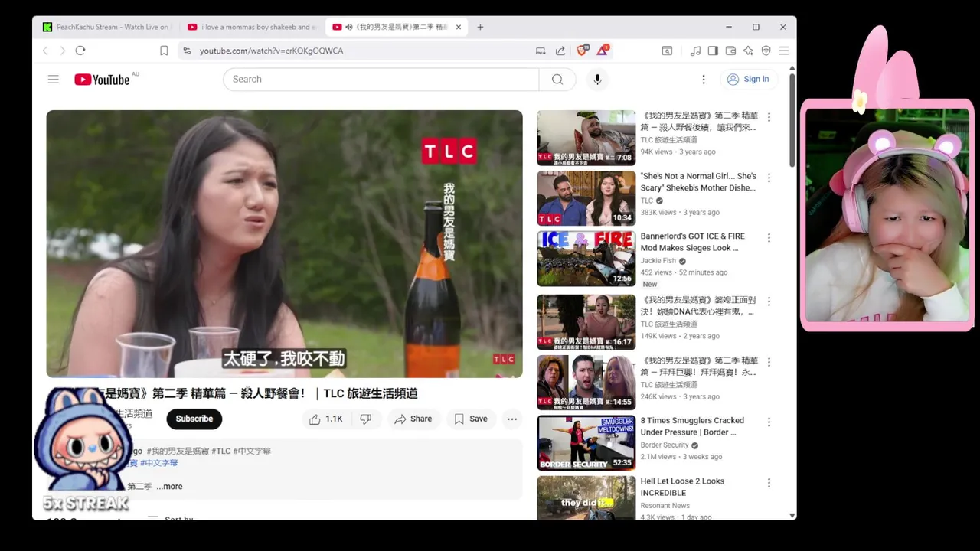This screenshot has height=551, width=980.
Task: Reload the current page
Action: [80, 51]
